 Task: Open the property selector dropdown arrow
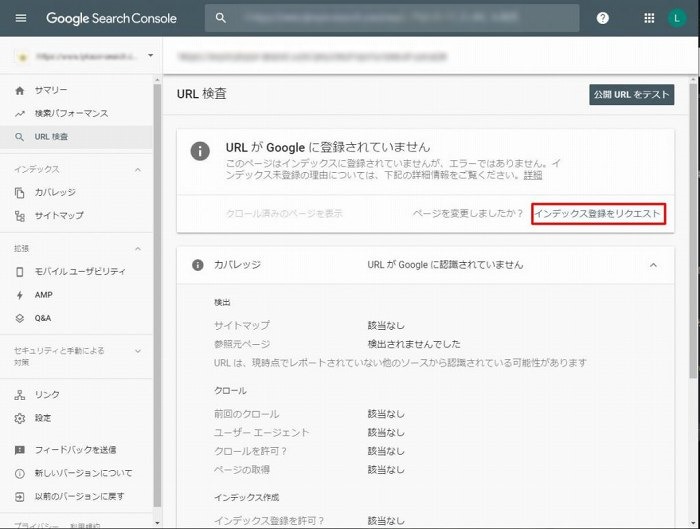[x=150, y=56]
